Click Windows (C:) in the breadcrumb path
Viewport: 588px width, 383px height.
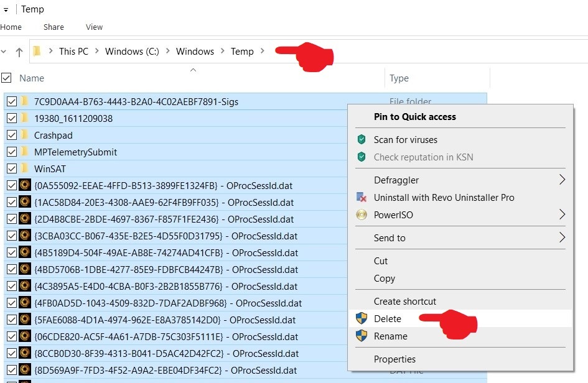[x=132, y=52]
